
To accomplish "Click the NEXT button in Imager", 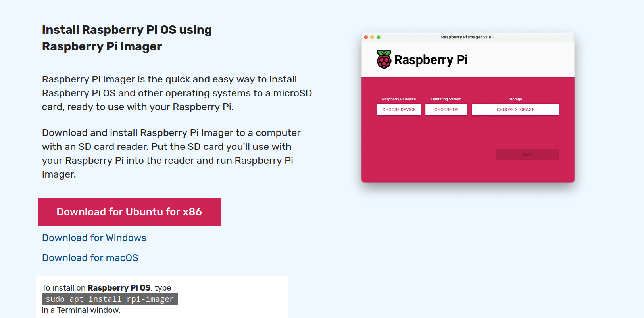I will (527, 154).
